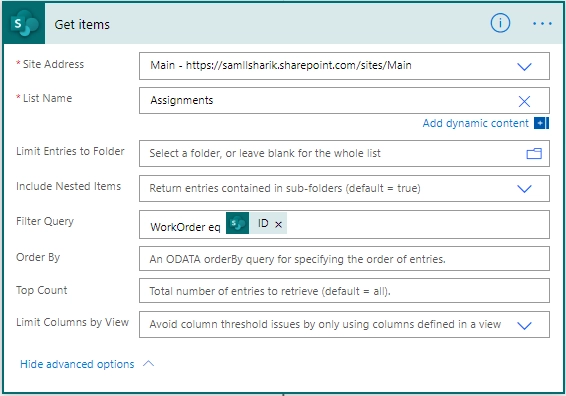Click in the Top Count field
This screenshot has height=396, width=566.
point(344,291)
